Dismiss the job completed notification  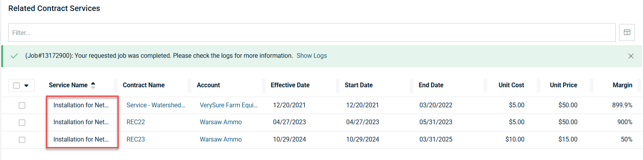pos(631,56)
